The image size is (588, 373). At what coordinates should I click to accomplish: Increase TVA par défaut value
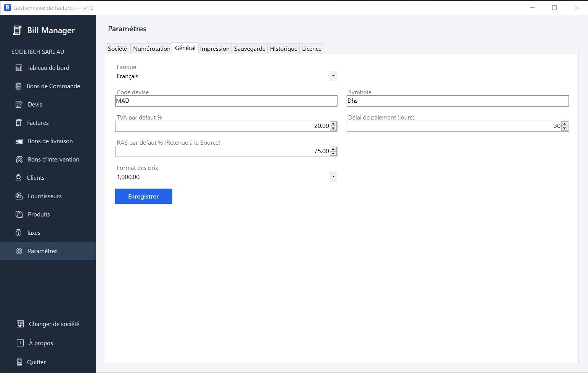click(x=333, y=124)
